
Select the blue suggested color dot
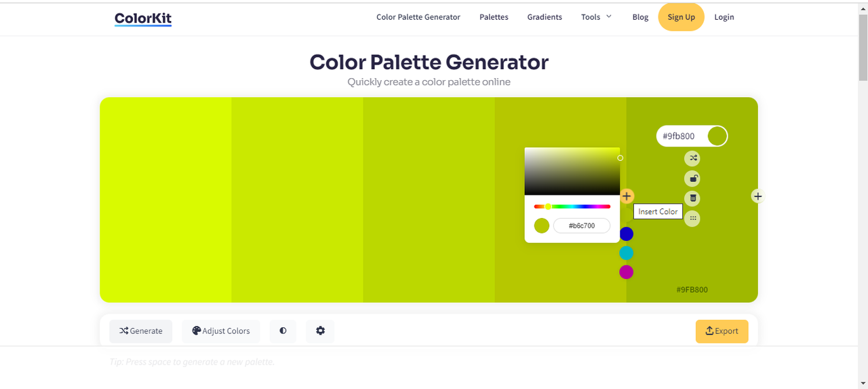click(x=627, y=234)
